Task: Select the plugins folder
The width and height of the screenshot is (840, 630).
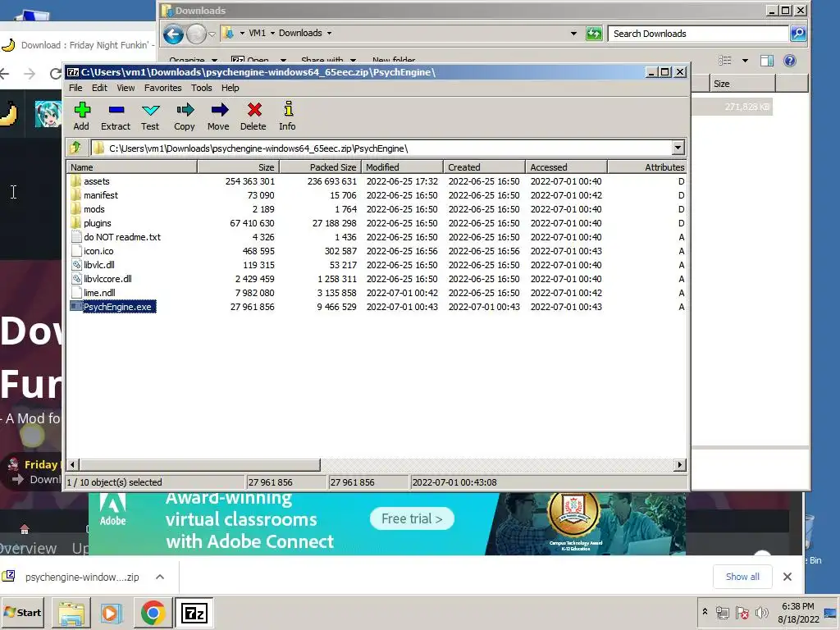Action: (x=98, y=223)
